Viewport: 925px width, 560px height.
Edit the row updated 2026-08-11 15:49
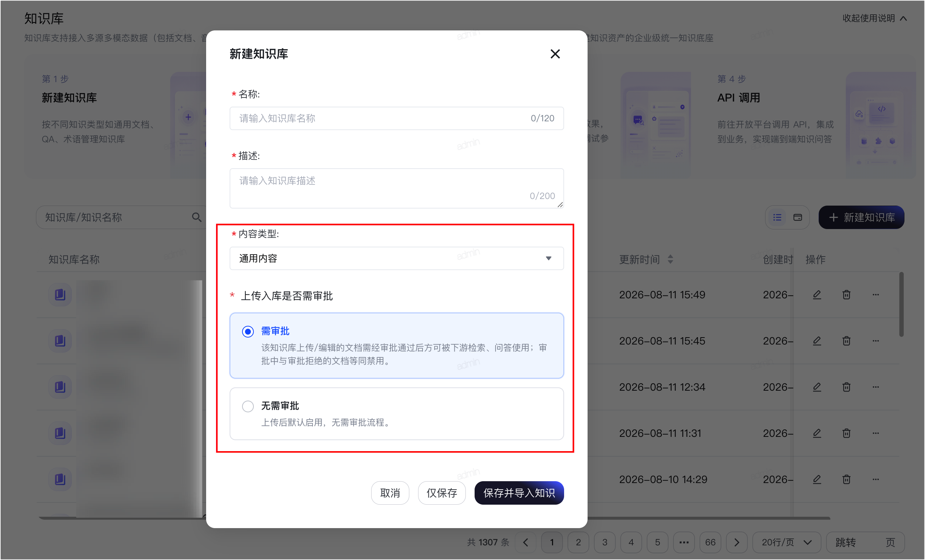[x=817, y=295]
